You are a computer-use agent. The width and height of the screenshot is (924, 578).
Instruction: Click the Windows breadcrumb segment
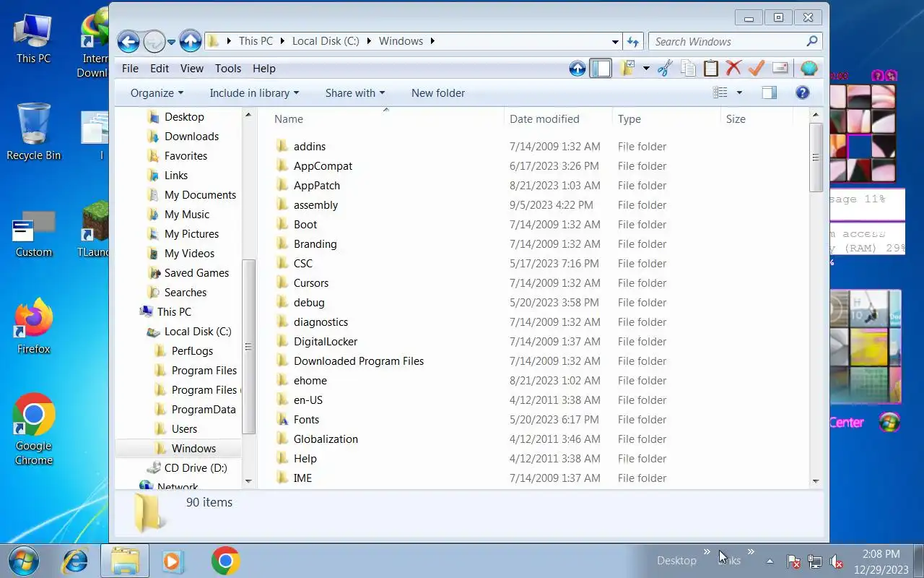point(401,41)
